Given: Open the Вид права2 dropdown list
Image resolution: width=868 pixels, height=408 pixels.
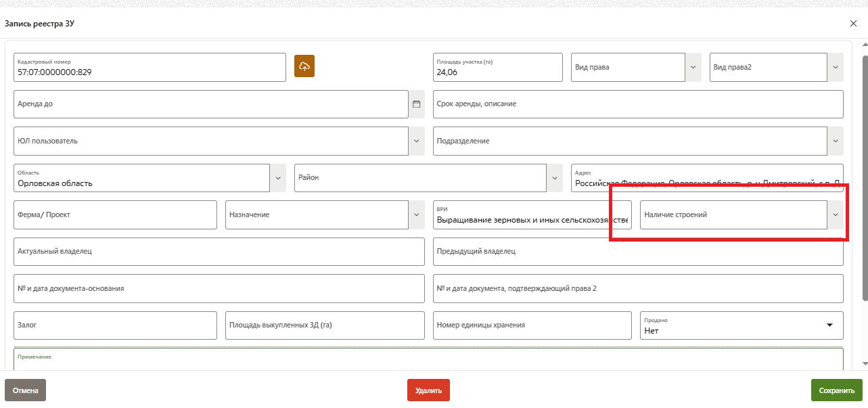Looking at the screenshot, I should (x=836, y=67).
